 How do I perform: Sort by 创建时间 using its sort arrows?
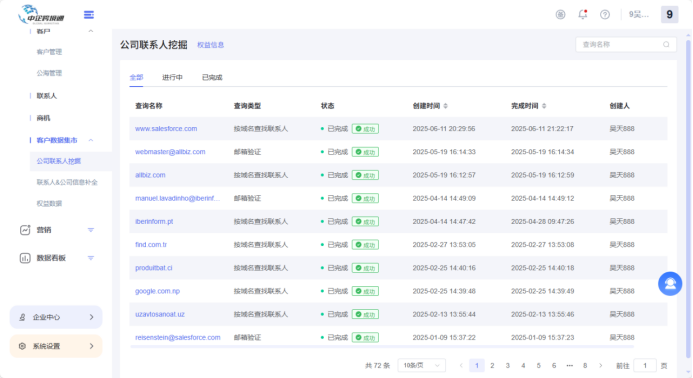click(x=446, y=106)
